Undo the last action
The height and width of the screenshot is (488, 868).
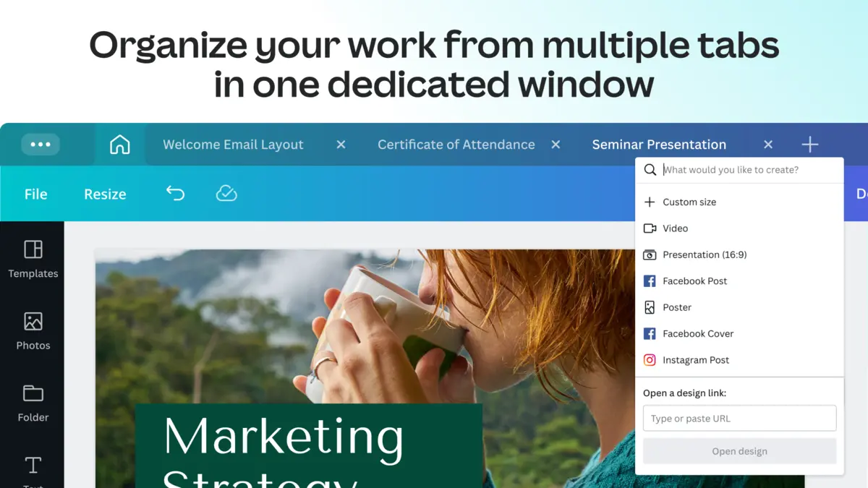click(175, 193)
